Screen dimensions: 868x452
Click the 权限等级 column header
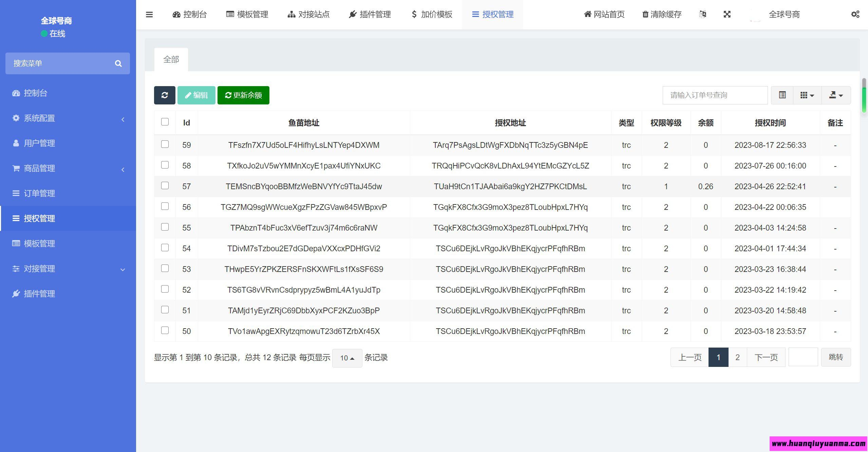tap(666, 123)
